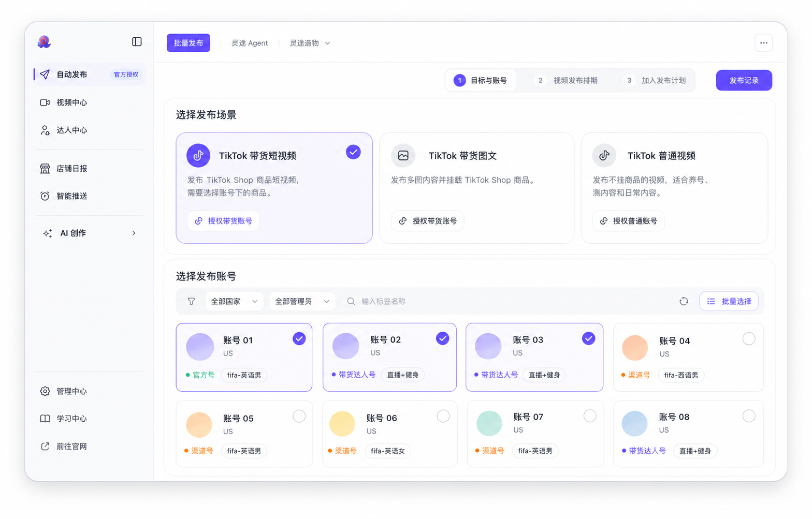
Task: Click the app logo in the sidebar
Action: tap(44, 42)
